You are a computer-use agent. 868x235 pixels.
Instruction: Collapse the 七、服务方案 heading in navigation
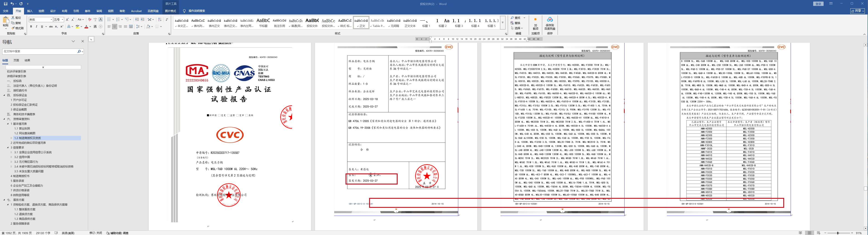click(4, 200)
